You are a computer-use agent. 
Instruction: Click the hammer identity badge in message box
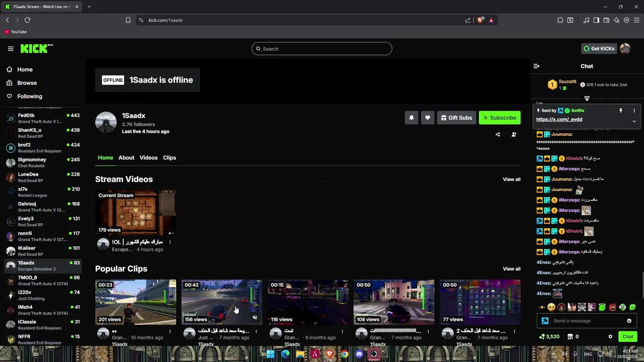(545, 321)
